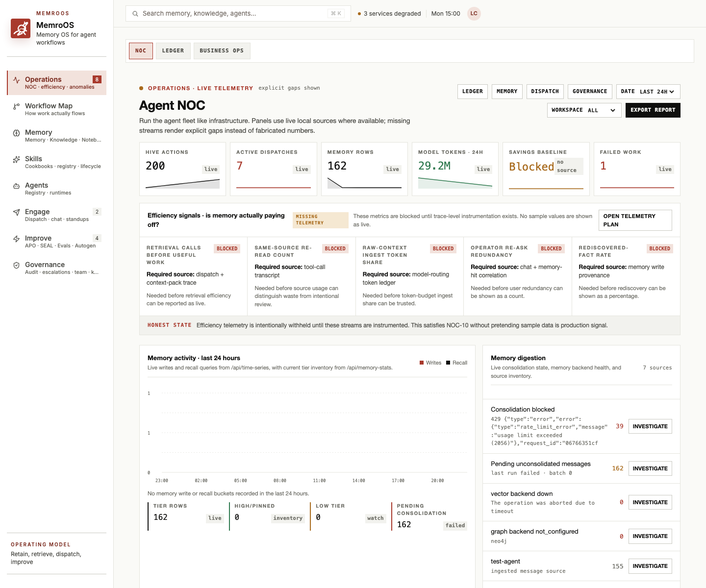Click the '7 sources' label
The image size is (706, 588).
point(657,368)
